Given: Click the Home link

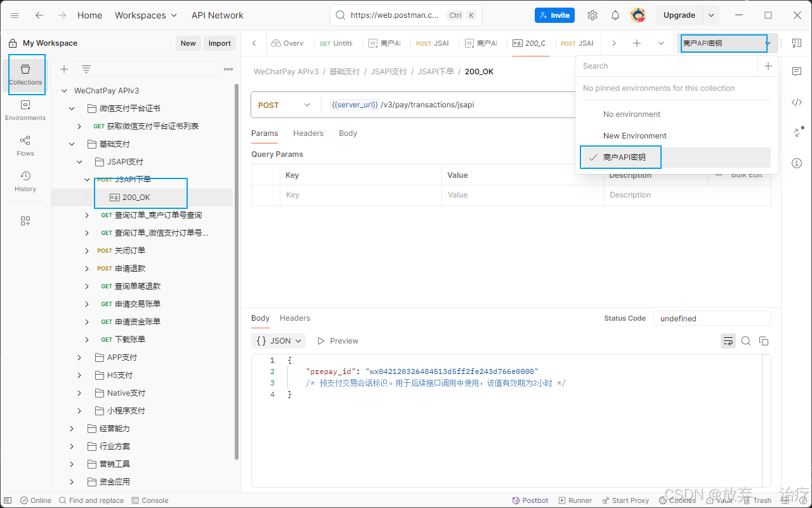Looking at the screenshot, I should 89,15.
